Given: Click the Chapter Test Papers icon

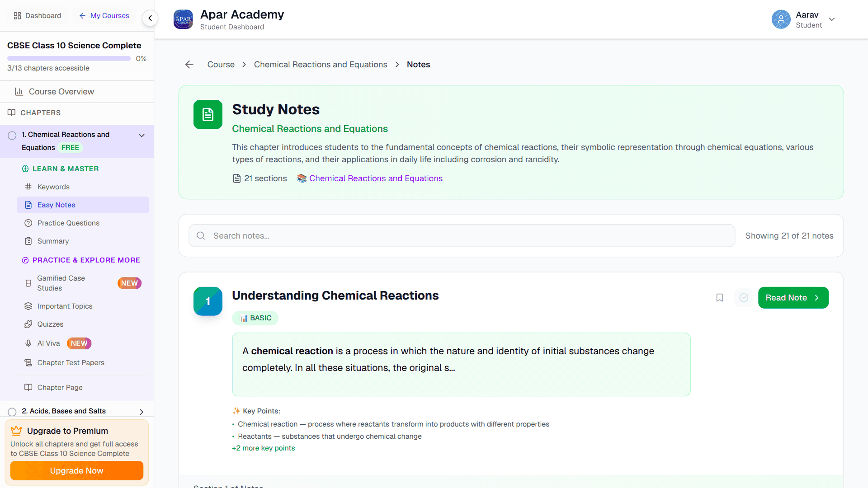Looking at the screenshot, I should 28,363.
